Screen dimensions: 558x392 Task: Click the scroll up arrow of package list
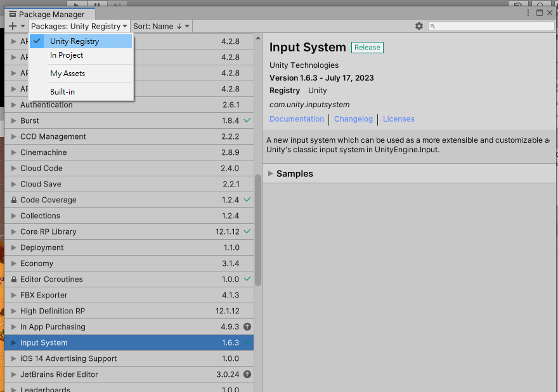[258, 37]
